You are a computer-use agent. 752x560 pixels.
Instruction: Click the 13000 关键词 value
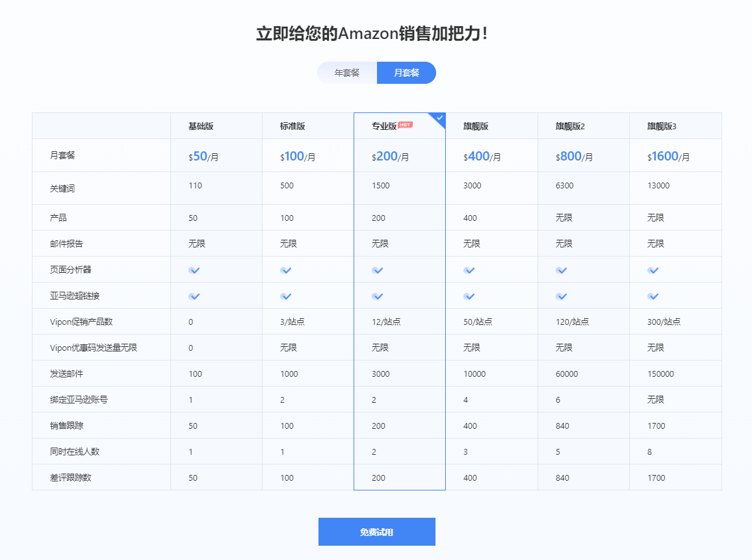click(x=658, y=186)
